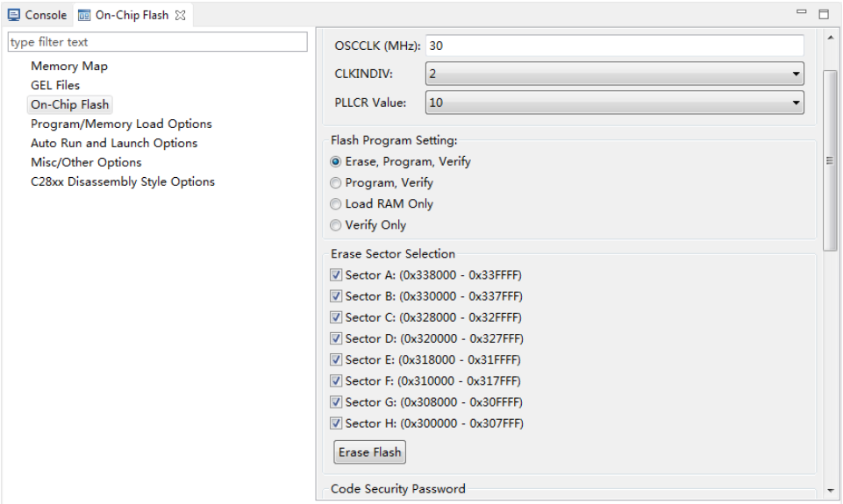This screenshot has height=504, width=843.
Task: Uncheck Sector D erase checkbox
Action: click(336, 338)
